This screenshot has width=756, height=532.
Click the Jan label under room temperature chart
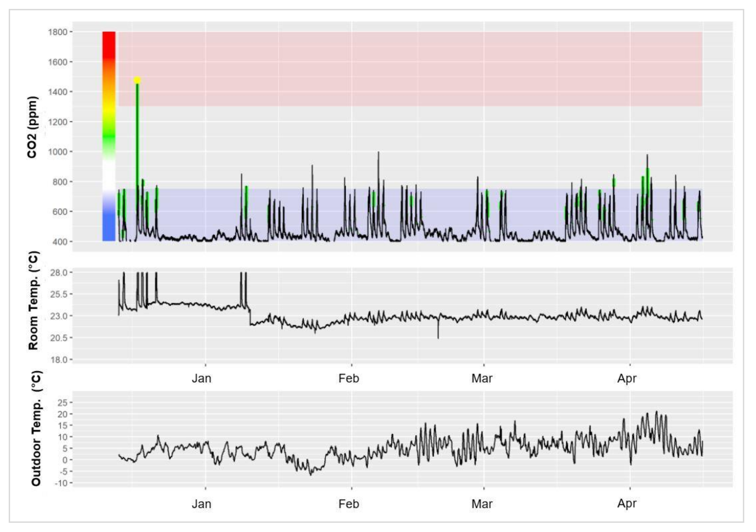tap(202, 379)
